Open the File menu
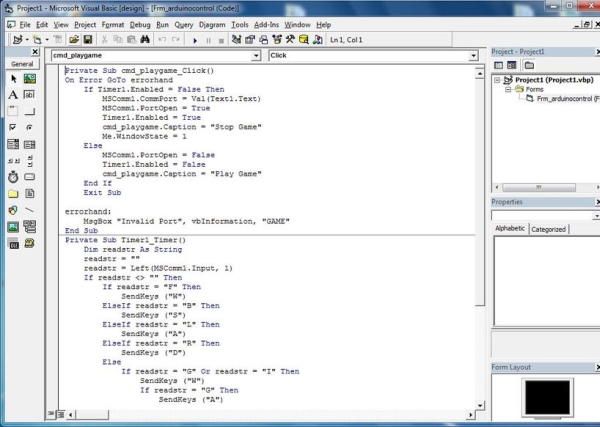The image size is (600, 427). [25, 25]
